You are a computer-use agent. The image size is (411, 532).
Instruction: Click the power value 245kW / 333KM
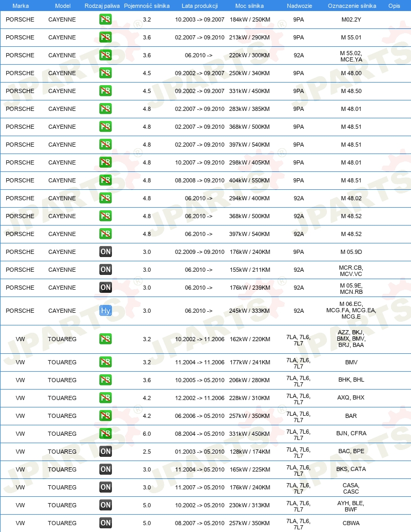[249, 311]
